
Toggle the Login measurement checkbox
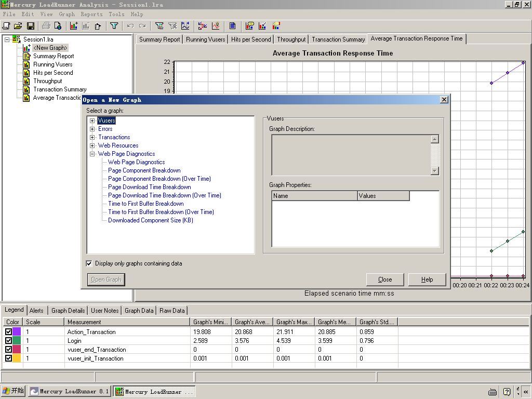click(8, 341)
